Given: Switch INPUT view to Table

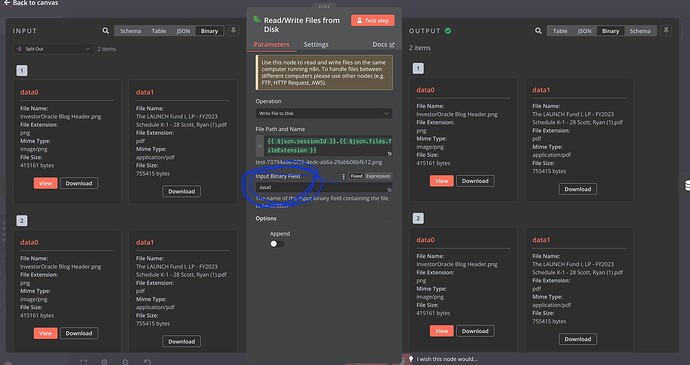Looking at the screenshot, I should tap(159, 31).
